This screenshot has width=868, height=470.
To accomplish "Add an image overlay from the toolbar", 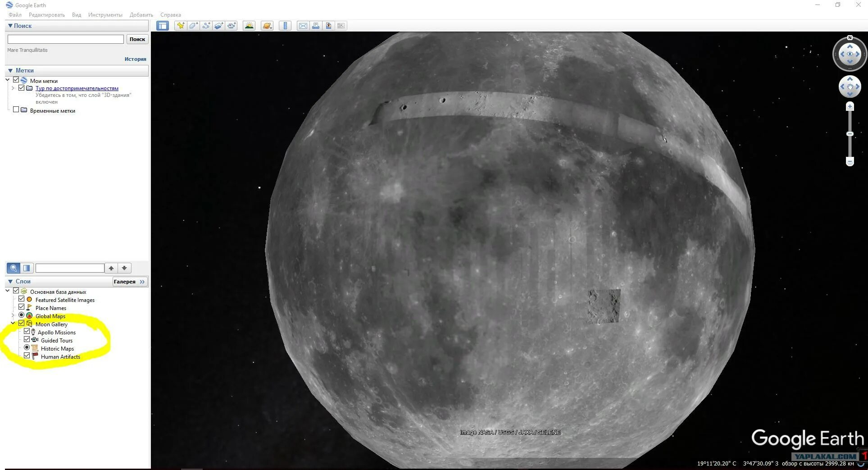I will [x=218, y=26].
